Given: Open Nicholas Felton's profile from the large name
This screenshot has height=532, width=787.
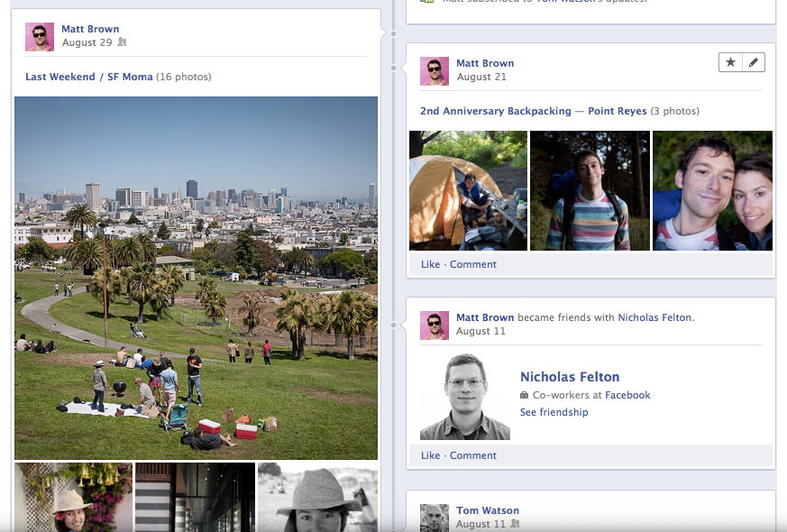Looking at the screenshot, I should (x=570, y=377).
